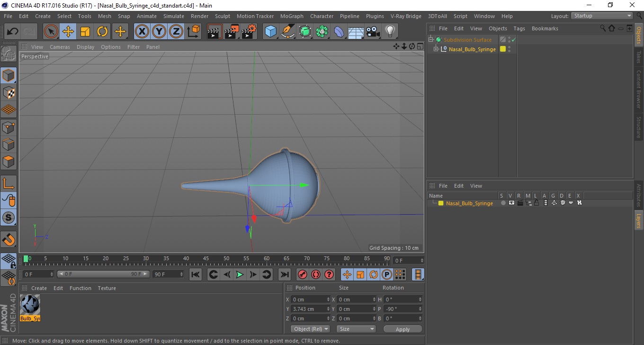The width and height of the screenshot is (644, 345).
Task: Click Record Active Objects button
Action: point(302,274)
